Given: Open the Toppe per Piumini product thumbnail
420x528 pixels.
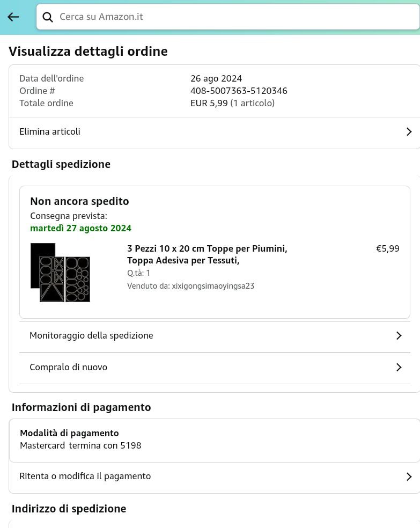Looking at the screenshot, I should click(x=60, y=273).
